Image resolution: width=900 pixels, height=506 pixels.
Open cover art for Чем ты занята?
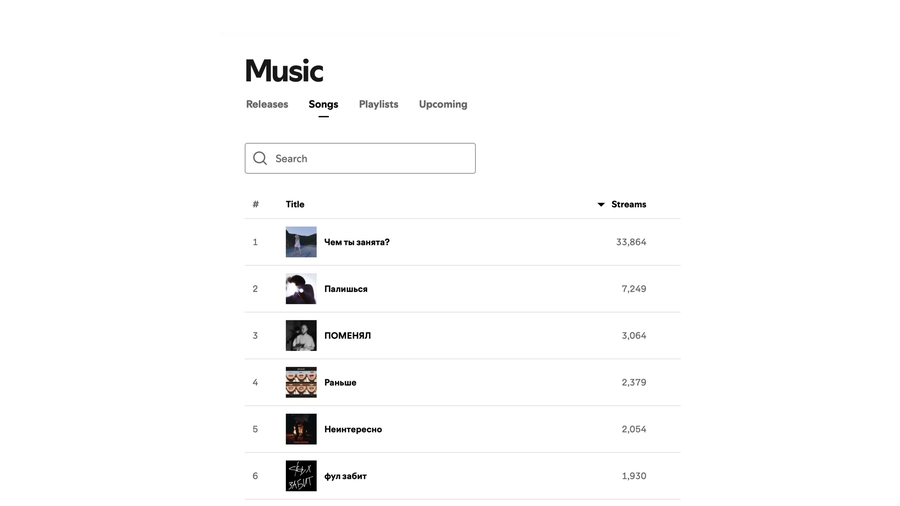point(301,242)
